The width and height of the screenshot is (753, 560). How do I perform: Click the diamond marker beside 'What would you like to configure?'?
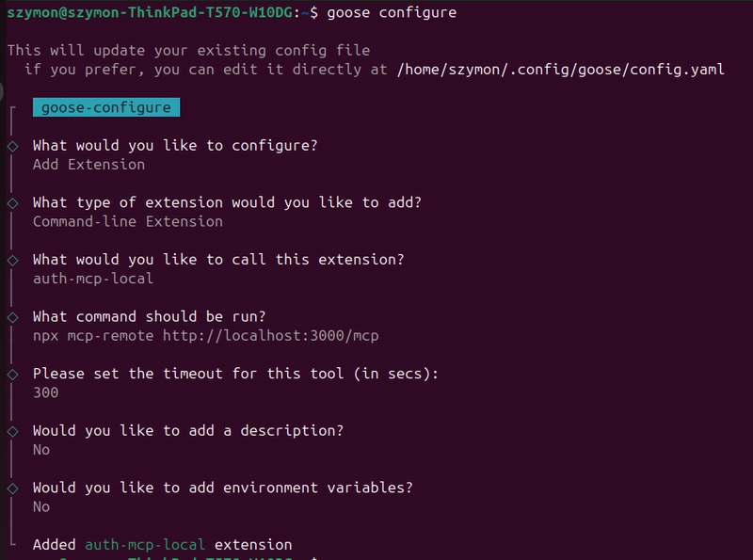[x=13, y=146]
